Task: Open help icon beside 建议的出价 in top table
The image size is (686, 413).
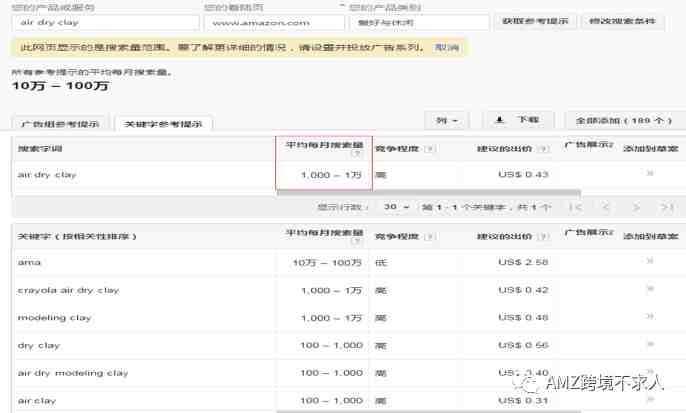Action: coord(543,149)
